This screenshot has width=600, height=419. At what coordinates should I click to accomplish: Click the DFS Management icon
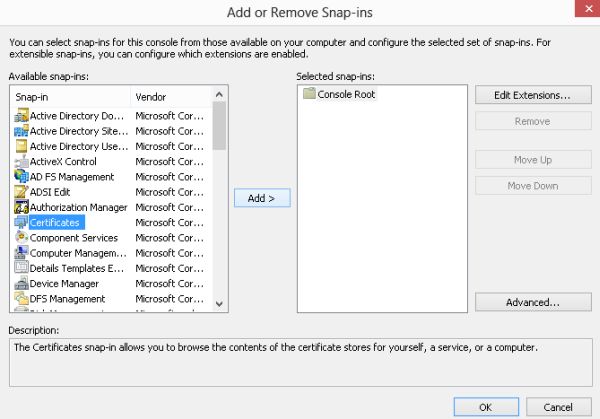pos(21,298)
